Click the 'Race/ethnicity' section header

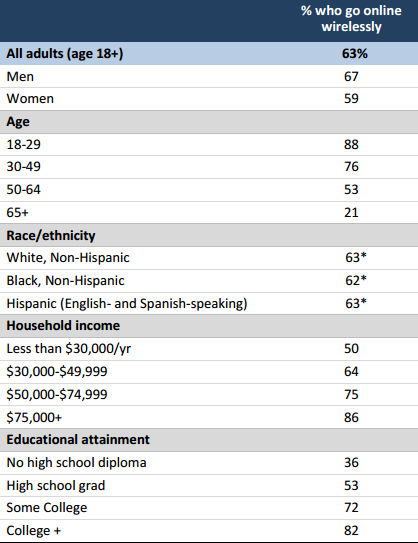click(51, 235)
